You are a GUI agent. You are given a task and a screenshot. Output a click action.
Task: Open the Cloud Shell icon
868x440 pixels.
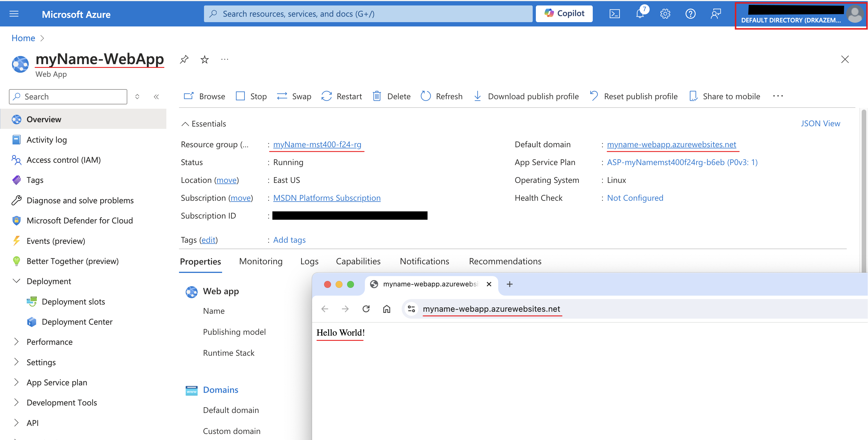click(614, 14)
